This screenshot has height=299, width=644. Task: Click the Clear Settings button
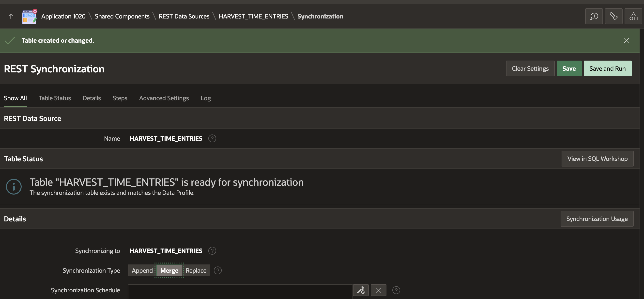pyautogui.click(x=530, y=68)
